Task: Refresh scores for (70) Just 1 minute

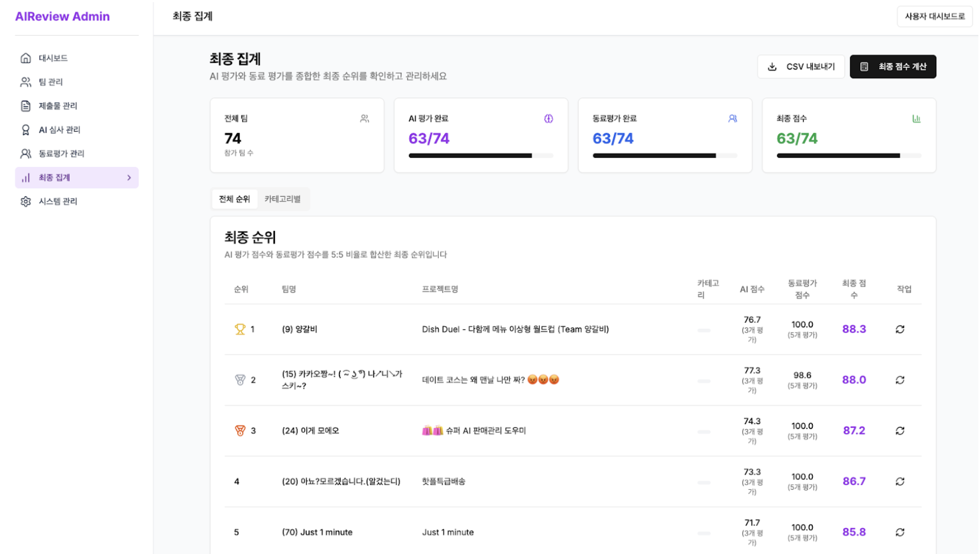Action: tap(901, 532)
